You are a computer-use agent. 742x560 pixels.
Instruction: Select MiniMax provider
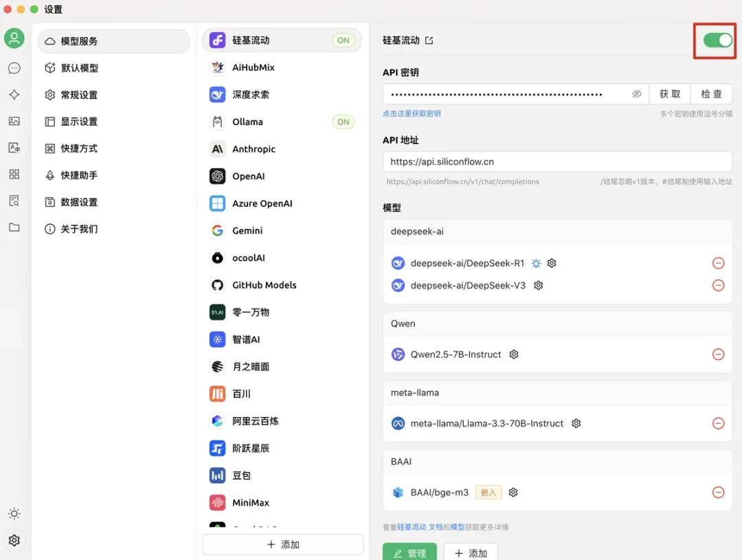coord(282,503)
